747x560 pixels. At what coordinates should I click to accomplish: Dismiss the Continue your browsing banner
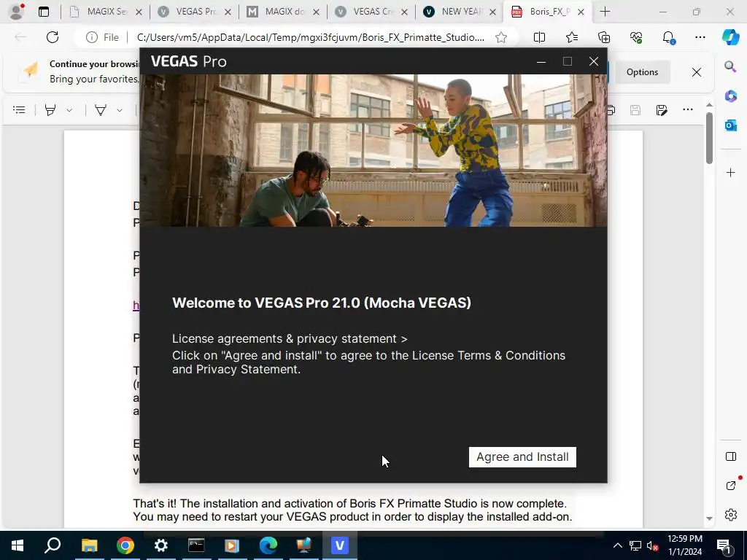point(697,72)
